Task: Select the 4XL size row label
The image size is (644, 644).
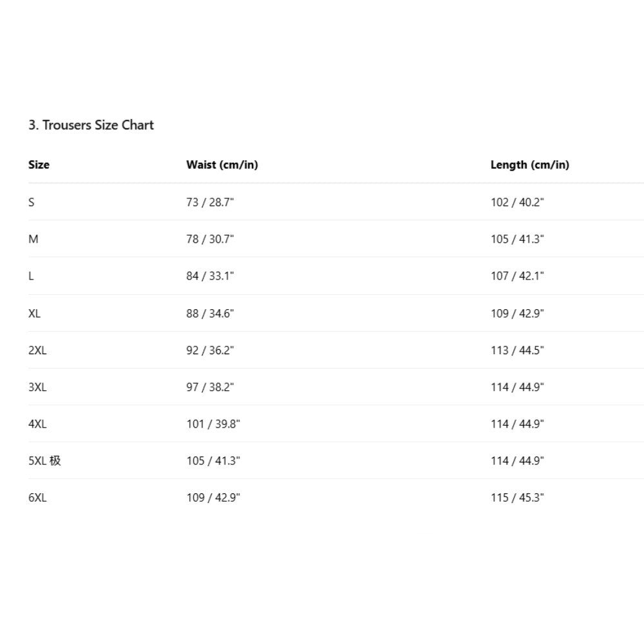Action: click(37, 424)
